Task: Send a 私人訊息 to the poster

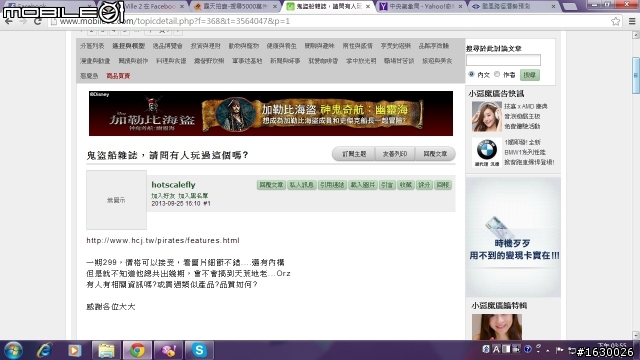Action: click(301, 185)
